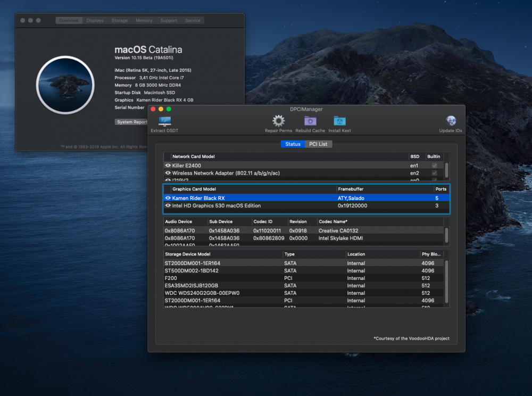Click Version 10.15 Beta (19A501i) text
This screenshot has height=396, width=532.
click(x=144, y=57)
